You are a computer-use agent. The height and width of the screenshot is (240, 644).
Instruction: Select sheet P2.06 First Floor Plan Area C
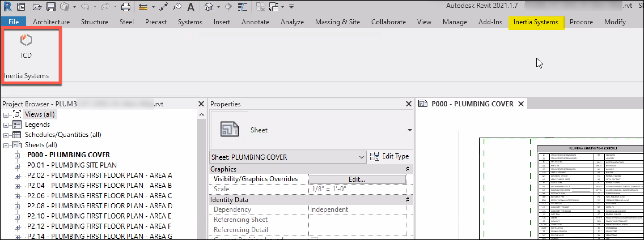click(100, 196)
